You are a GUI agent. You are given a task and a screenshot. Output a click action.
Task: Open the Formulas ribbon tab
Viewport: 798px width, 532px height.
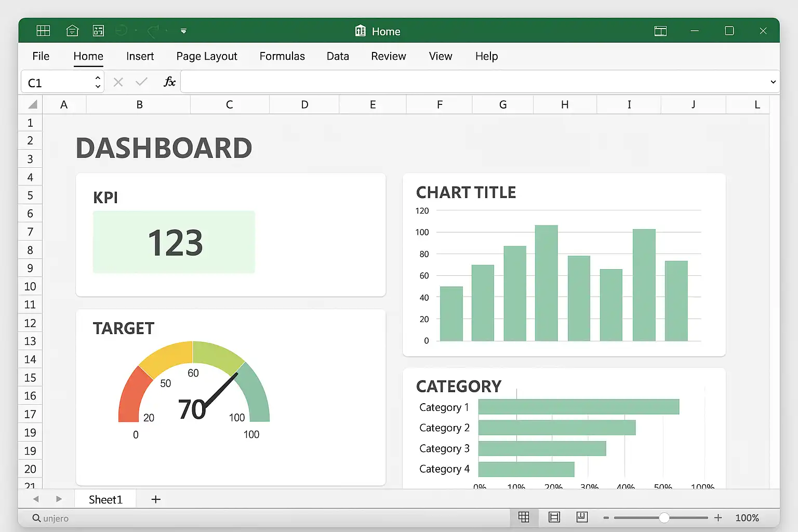pos(282,56)
